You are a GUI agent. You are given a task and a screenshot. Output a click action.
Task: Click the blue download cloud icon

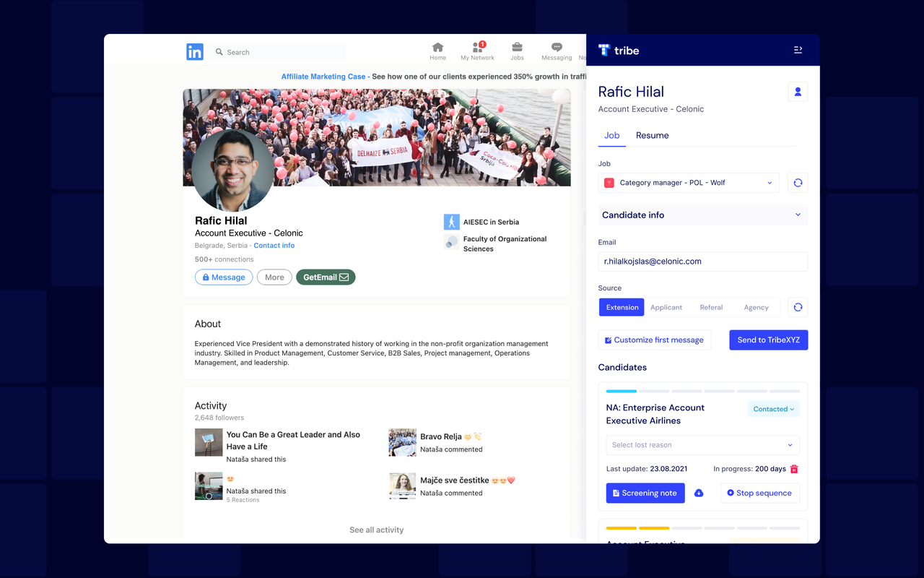(699, 493)
